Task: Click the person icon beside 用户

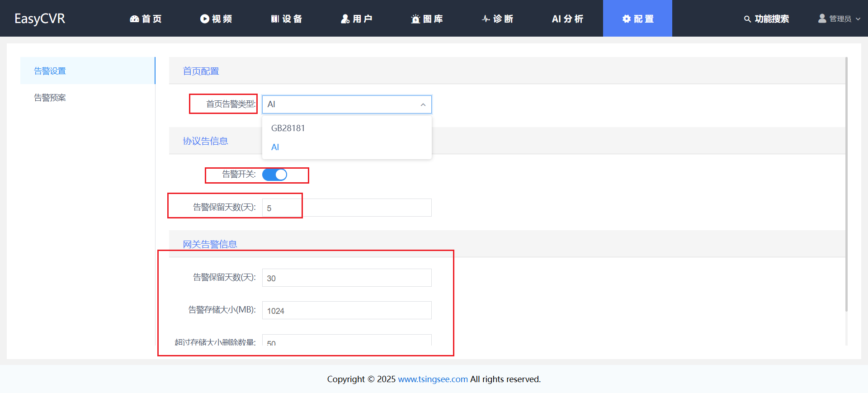Action: point(345,19)
